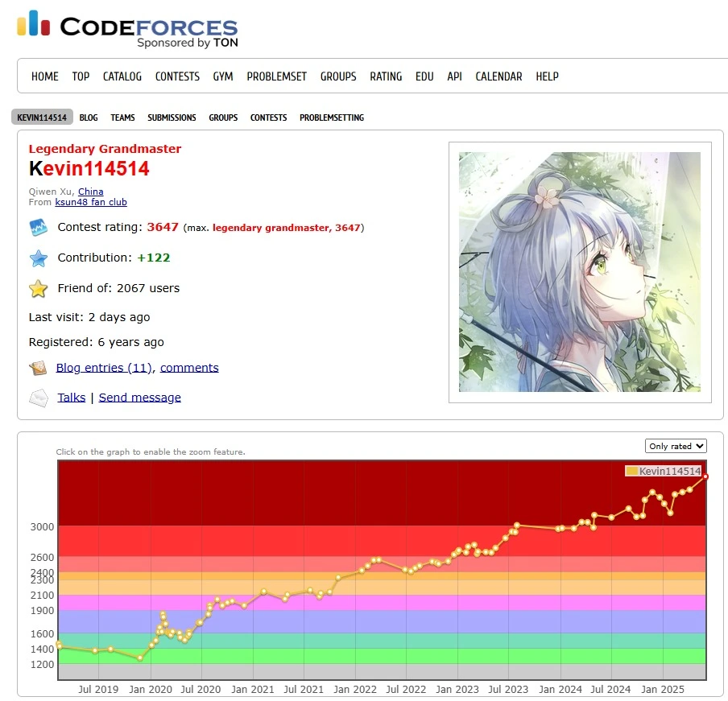The width and height of the screenshot is (728, 701).
Task: Open Blog entries (11) link
Action: (x=104, y=368)
